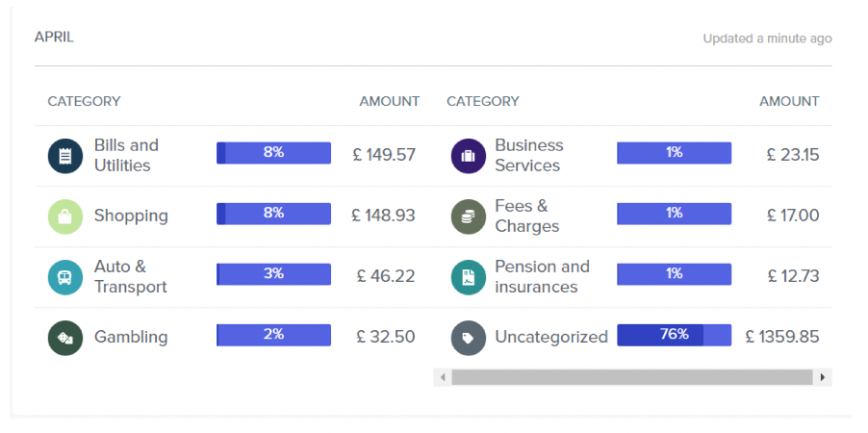Click the Auto & Transport bus icon
The height and width of the screenshot is (433, 868).
(65, 276)
